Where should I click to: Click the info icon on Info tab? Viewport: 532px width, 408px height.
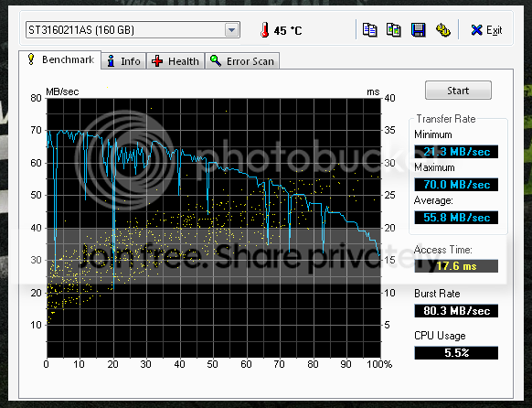[111, 61]
